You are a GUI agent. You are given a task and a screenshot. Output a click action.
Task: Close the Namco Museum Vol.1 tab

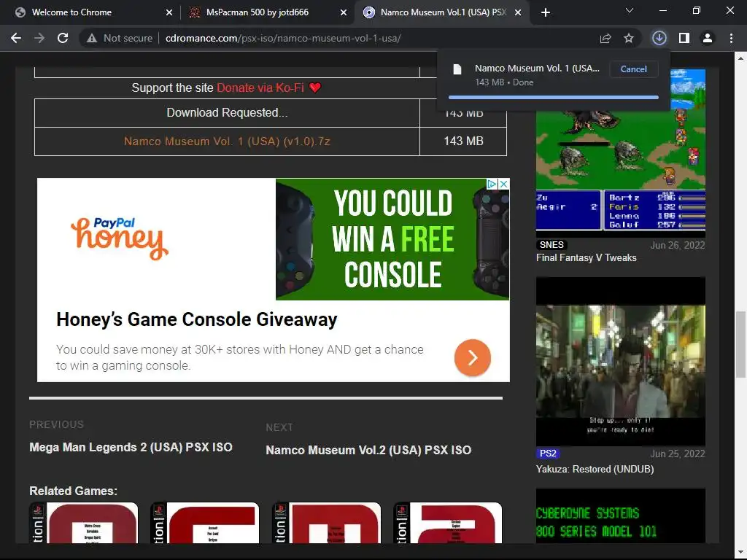coord(518,12)
